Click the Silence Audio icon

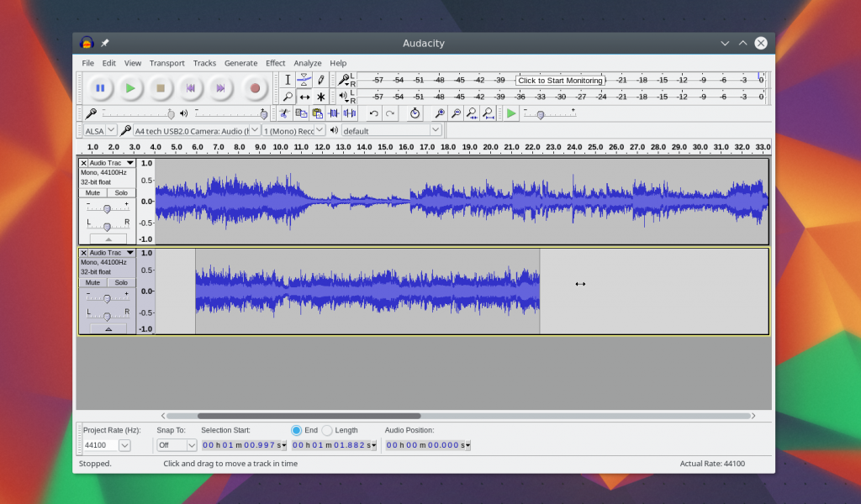pyautogui.click(x=349, y=113)
